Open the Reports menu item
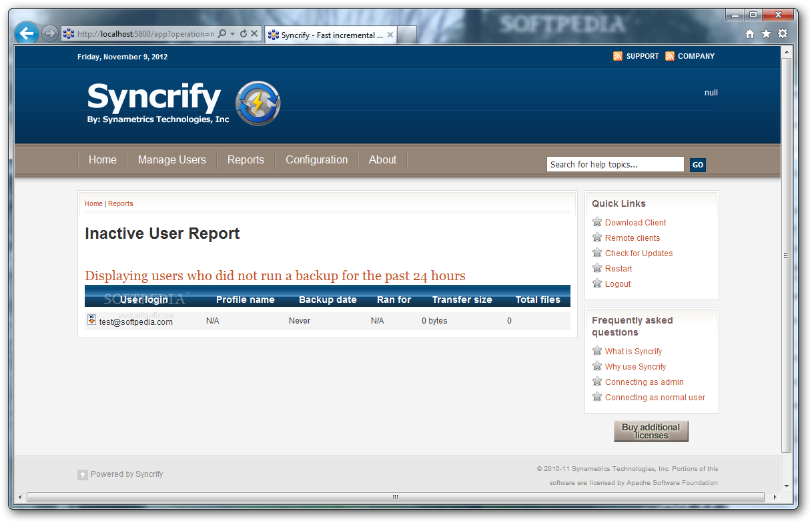 coord(246,160)
